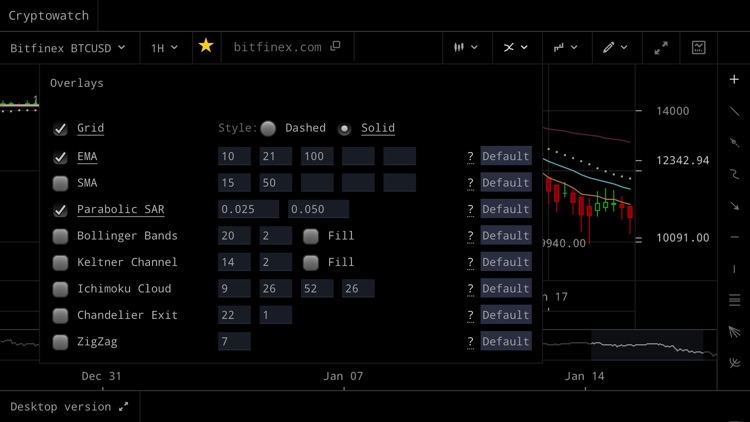The height and width of the screenshot is (422, 750).
Task: Open the indicators step-line menu
Action: coord(565,47)
